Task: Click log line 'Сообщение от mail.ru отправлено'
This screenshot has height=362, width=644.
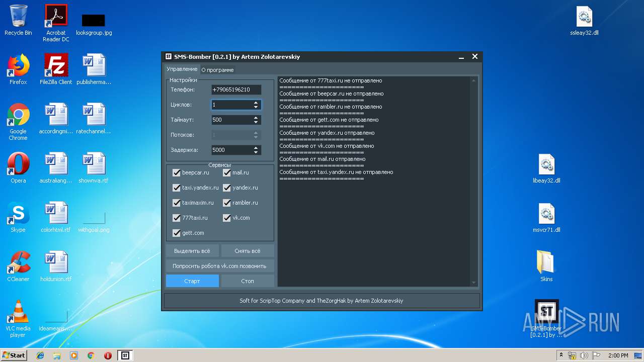Action: (323, 159)
